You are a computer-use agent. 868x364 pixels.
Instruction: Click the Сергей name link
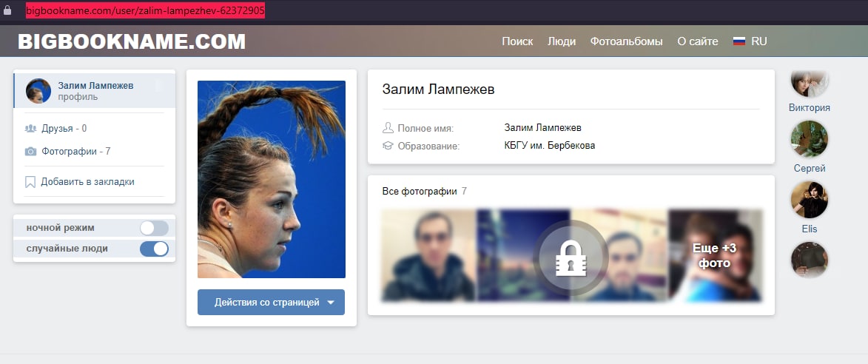click(810, 168)
